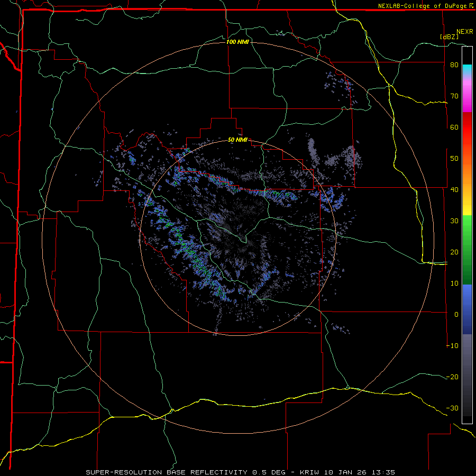Click the -30 value on the dBZ scale
This screenshot has height=476, width=476.
[x=452, y=408]
